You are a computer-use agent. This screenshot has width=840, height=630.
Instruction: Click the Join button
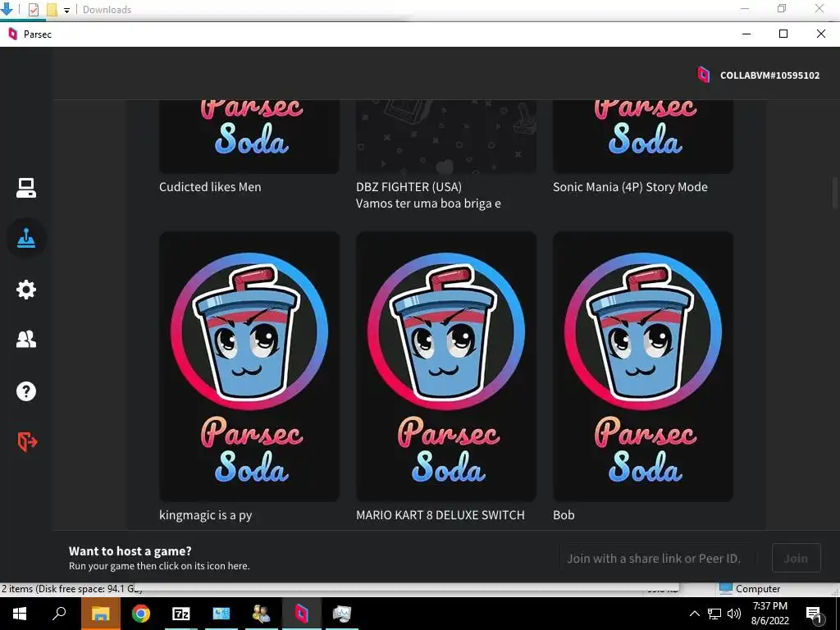pos(796,558)
